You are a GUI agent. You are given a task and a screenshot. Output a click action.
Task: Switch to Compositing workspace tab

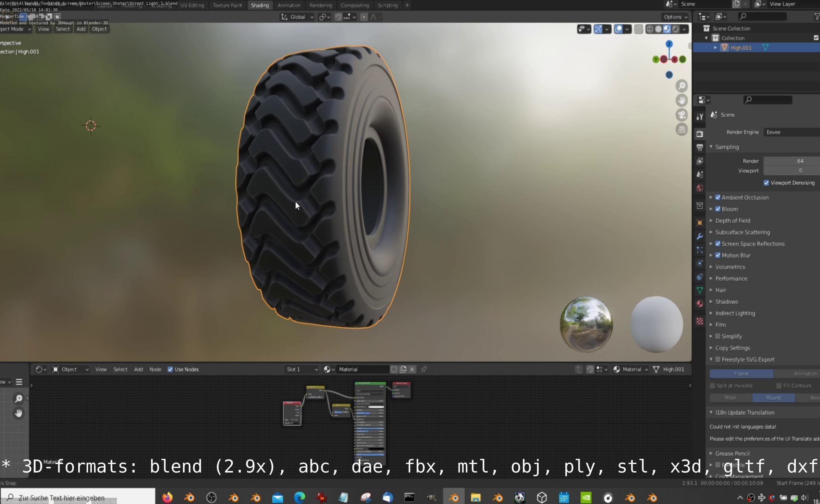355,5
